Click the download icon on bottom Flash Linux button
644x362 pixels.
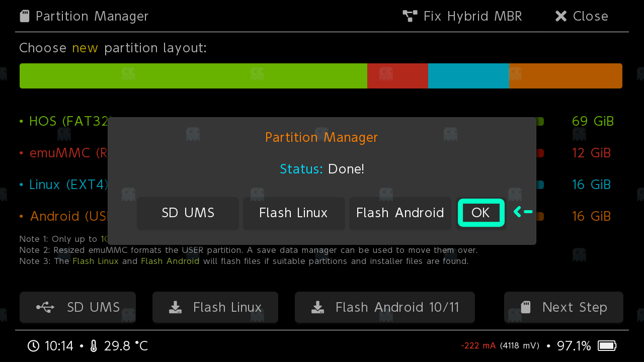[175, 307]
